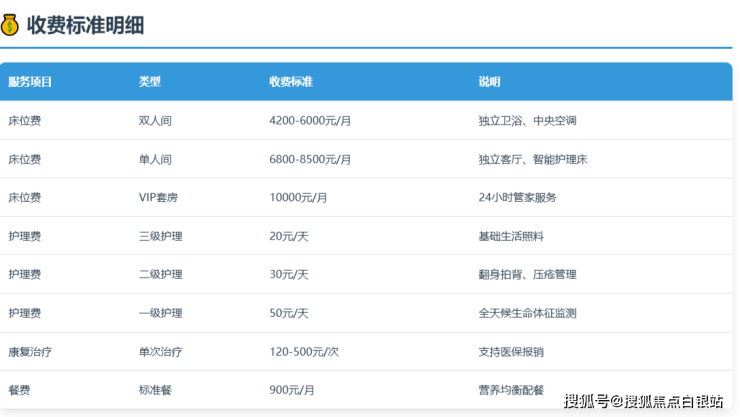740x417 pixels.
Task: Select the 双人间 type cell
Action: (x=155, y=121)
